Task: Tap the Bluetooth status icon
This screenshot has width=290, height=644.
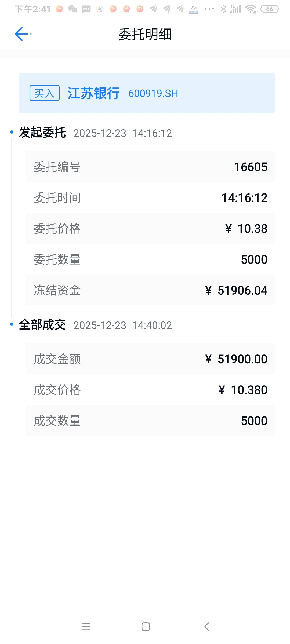Action: (223, 9)
